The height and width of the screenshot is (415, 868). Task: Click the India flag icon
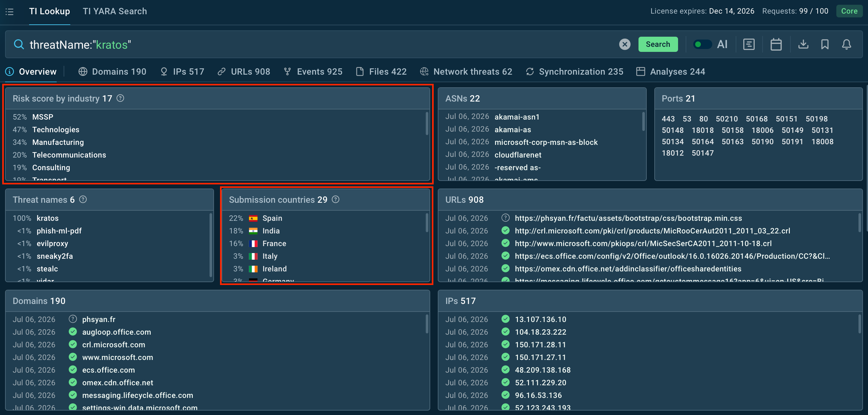[253, 231]
